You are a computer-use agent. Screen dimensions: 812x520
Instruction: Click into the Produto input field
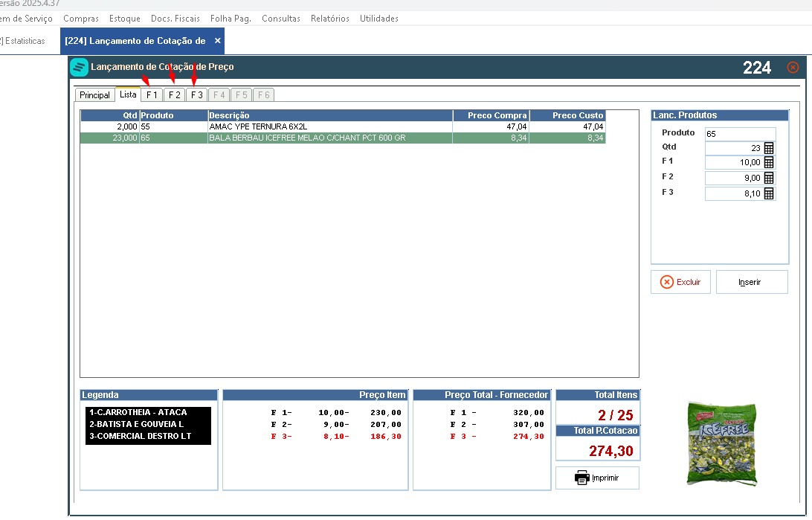[x=740, y=134]
